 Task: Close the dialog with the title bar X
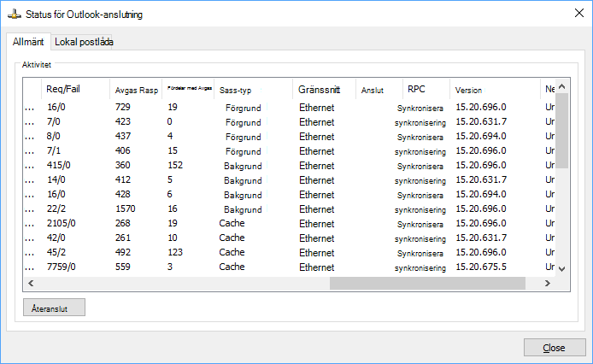coord(578,13)
